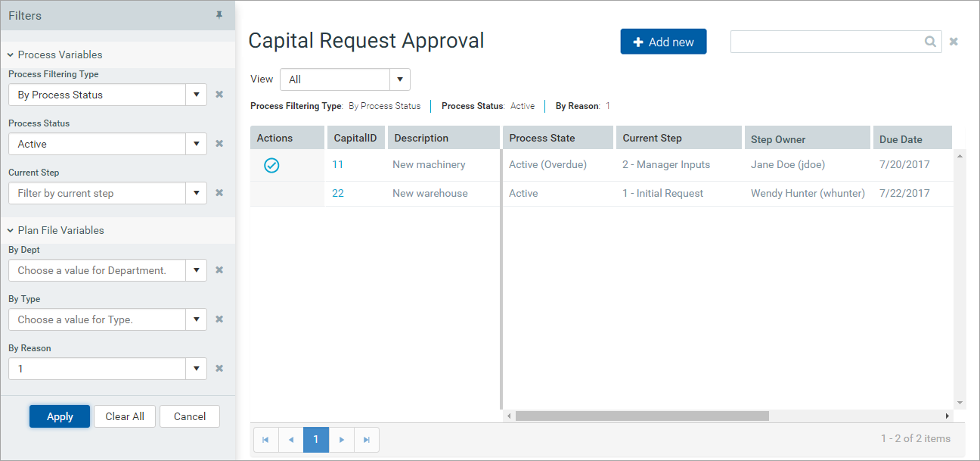Collapse the Process Variables section
This screenshot has height=461, width=980.
pos(11,55)
